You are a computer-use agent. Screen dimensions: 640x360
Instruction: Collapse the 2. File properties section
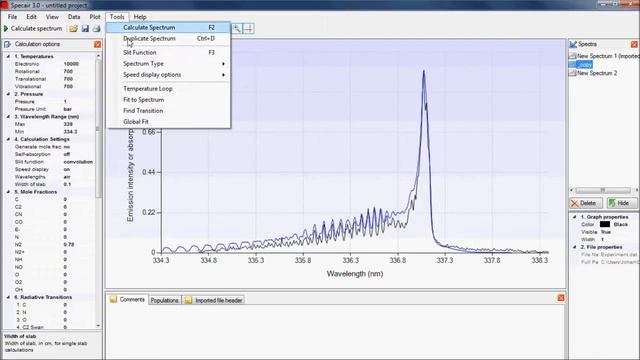[x=575, y=247]
